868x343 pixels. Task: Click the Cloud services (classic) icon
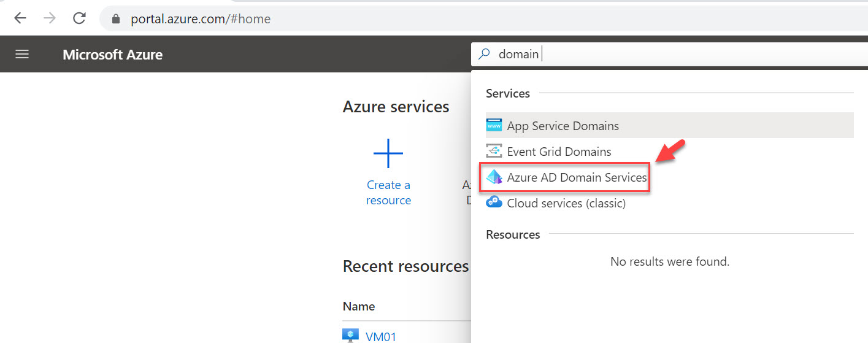click(x=494, y=202)
